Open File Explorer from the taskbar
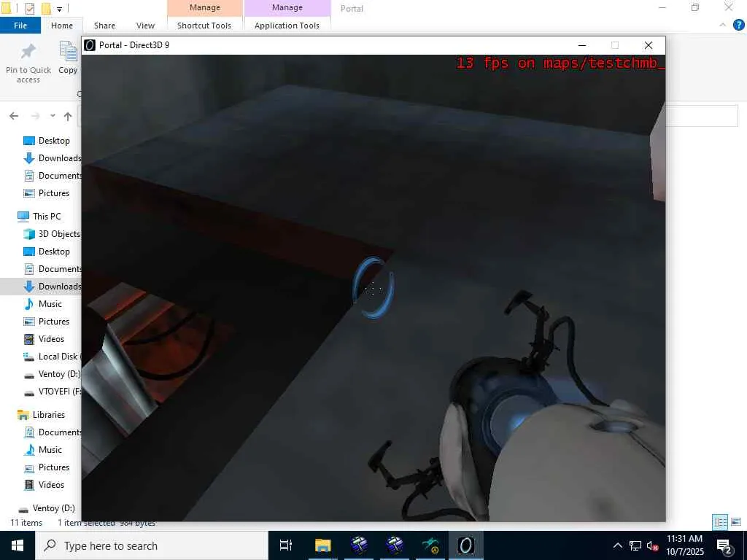 (x=322, y=545)
